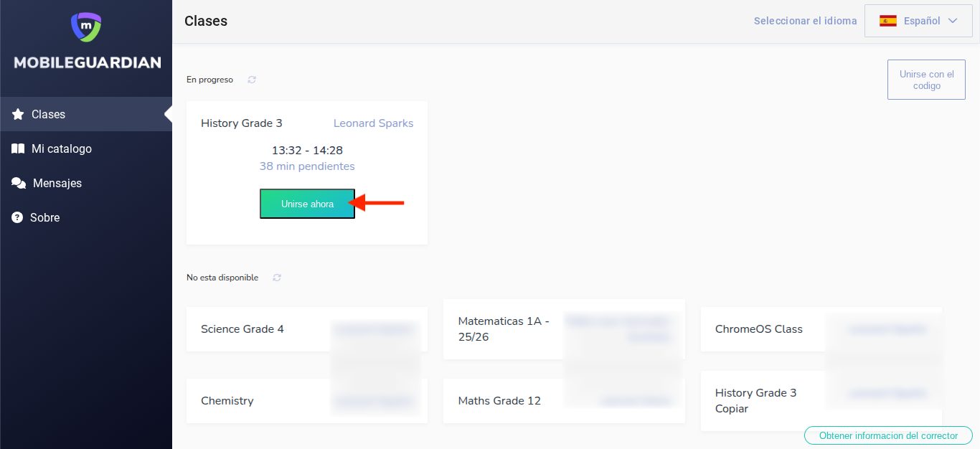Open the Sobre page in sidebar
This screenshot has width=980, height=449.
click(x=44, y=218)
